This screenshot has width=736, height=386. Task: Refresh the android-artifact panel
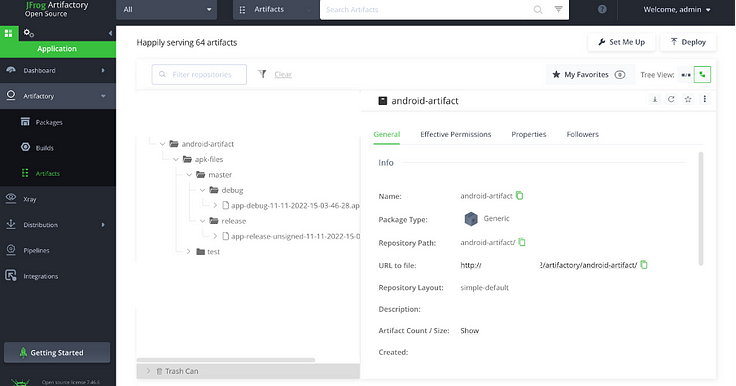point(671,99)
